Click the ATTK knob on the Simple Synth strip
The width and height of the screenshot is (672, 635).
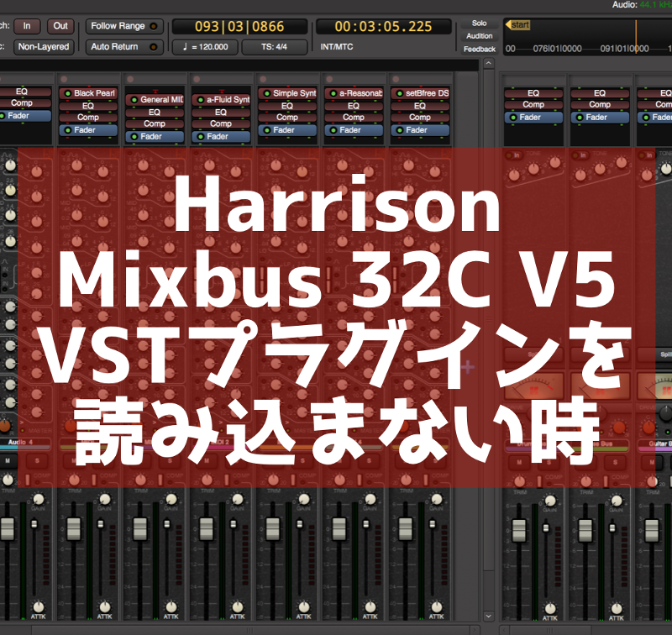(304, 606)
